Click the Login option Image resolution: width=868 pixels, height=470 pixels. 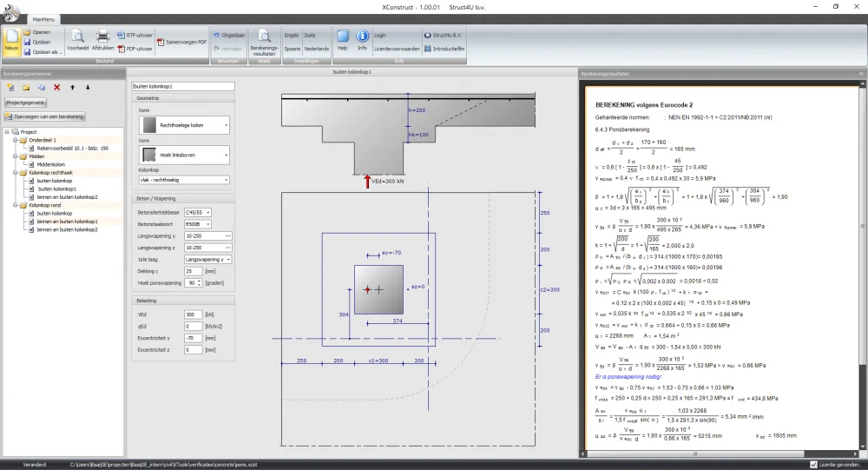pos(380,35)
